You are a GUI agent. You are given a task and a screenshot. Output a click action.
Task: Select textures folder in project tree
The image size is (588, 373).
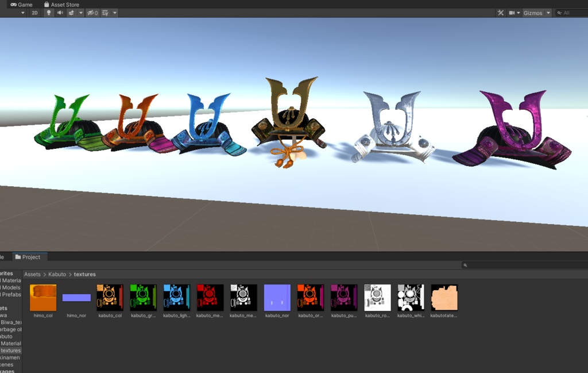pyautogui.click(x=10, y=351)
